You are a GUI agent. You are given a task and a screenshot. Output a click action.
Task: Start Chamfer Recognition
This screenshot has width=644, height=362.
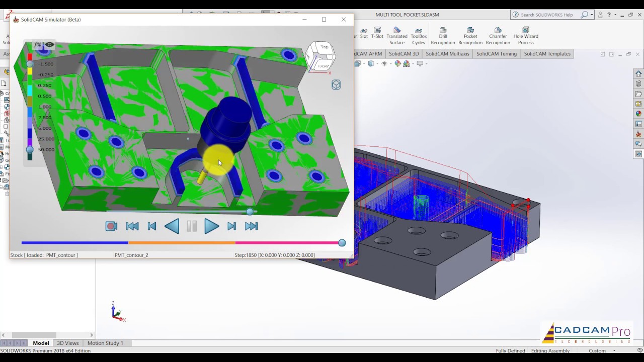point(498,36)
